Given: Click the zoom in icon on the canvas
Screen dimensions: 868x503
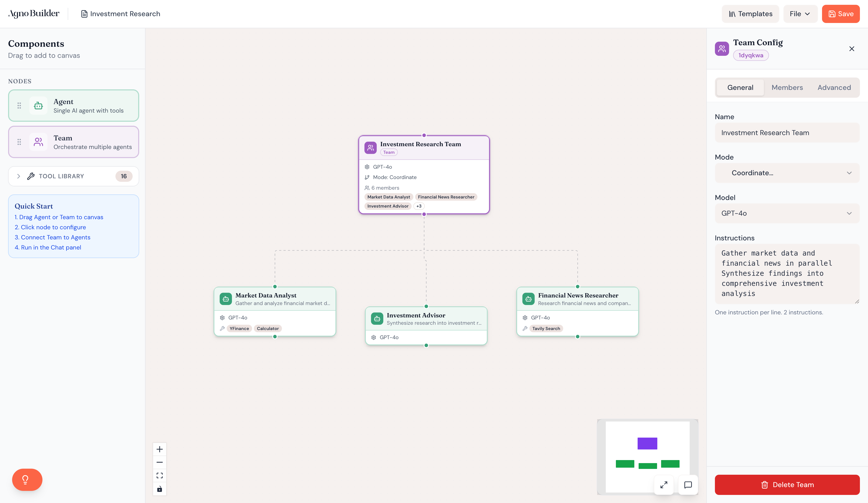Looking at the screenshot, I should coord(159,449).
